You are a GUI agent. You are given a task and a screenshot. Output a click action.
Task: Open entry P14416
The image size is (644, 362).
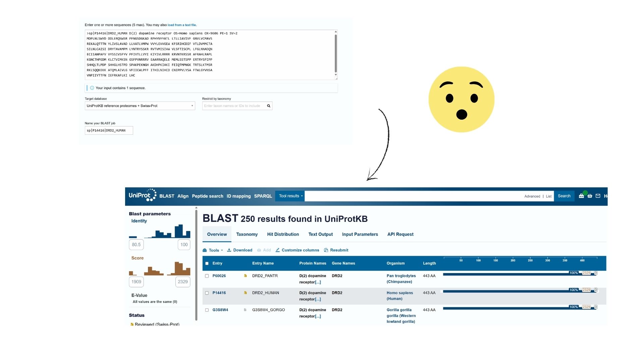(219, 293)
